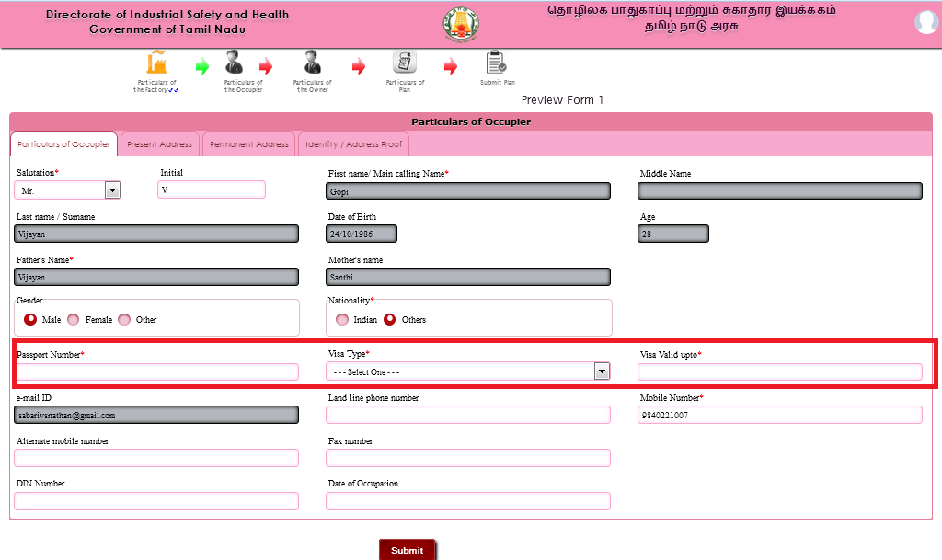Open Particulars of the Occupier step icon
Viewport: 942px width, 560px height.
pyautogui.click(x=235, y=63)
